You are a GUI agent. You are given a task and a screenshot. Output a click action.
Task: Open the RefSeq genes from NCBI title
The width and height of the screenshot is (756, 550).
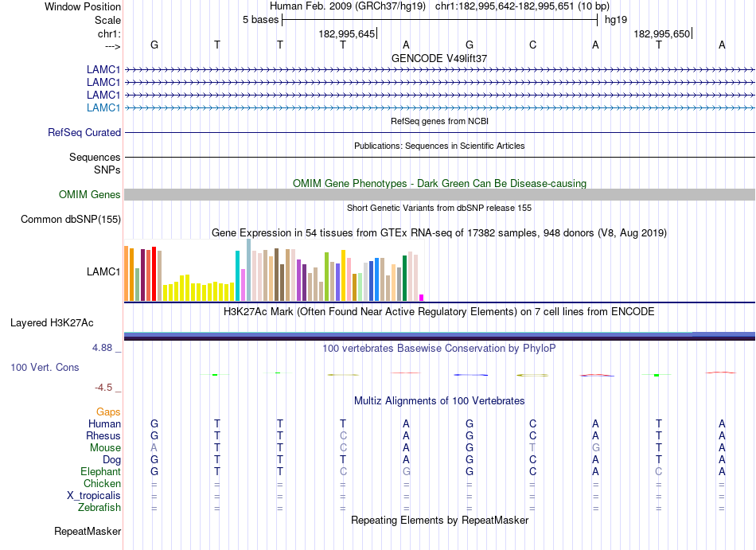tap(439, 121)
